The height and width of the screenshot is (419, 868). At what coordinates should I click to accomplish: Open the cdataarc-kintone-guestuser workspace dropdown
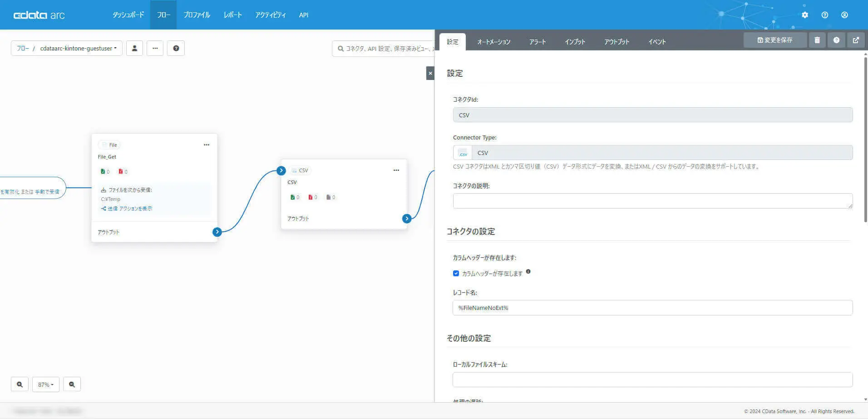[78, 48]
